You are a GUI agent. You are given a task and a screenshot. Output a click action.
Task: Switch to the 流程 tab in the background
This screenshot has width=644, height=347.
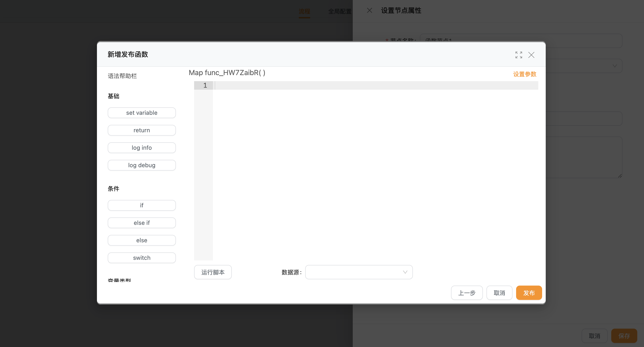pos(304,11)
